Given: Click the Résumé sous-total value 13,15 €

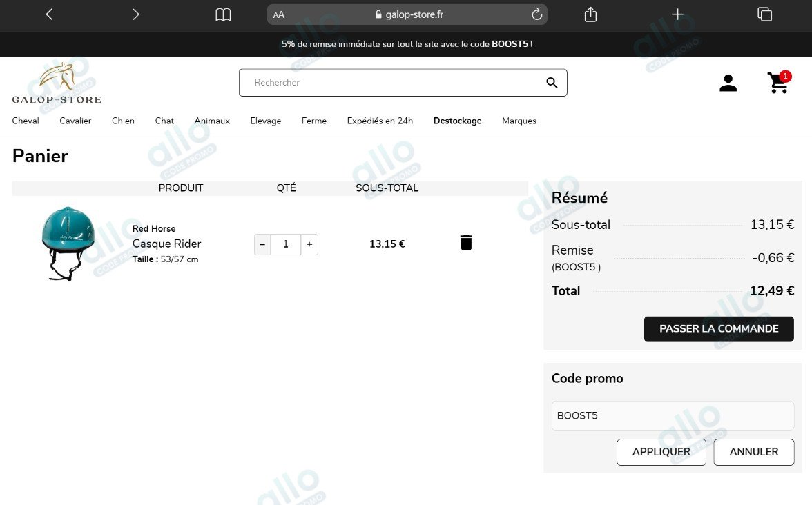Looking at the screenshot, I should pyautogui.click(x=772, y=225).
